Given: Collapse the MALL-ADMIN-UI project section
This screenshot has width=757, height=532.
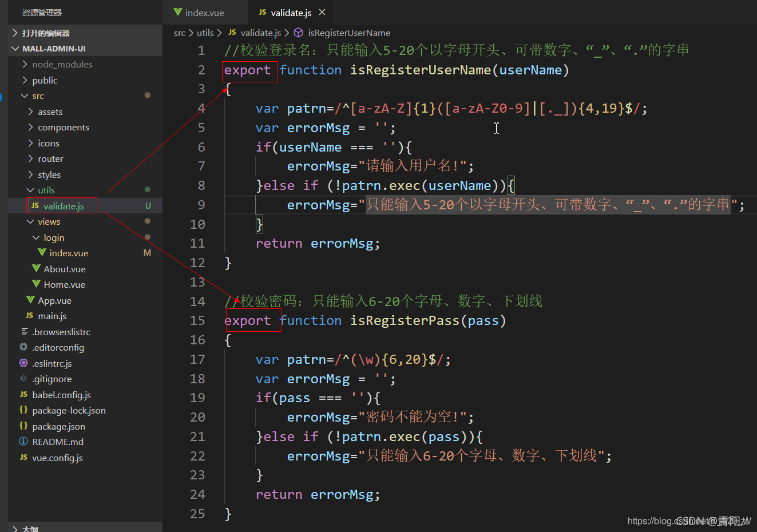Looking at the screenshot, I should tap(85, 49).
